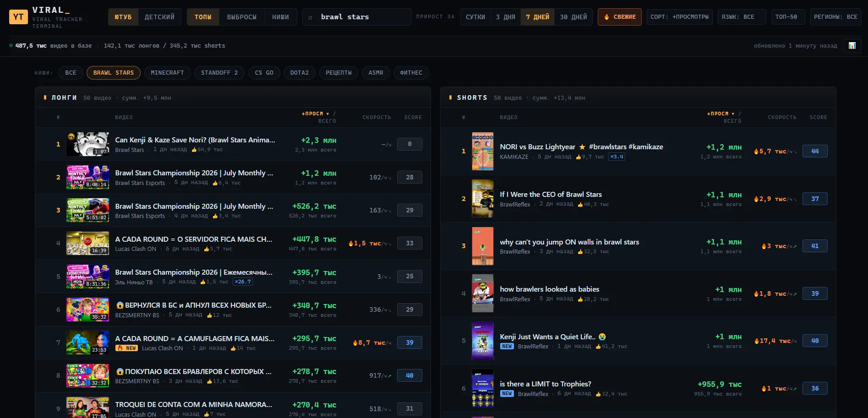Sort Shorts by SCORE column
The height and width of the screenshot is (418, 868).
[818, 118]
